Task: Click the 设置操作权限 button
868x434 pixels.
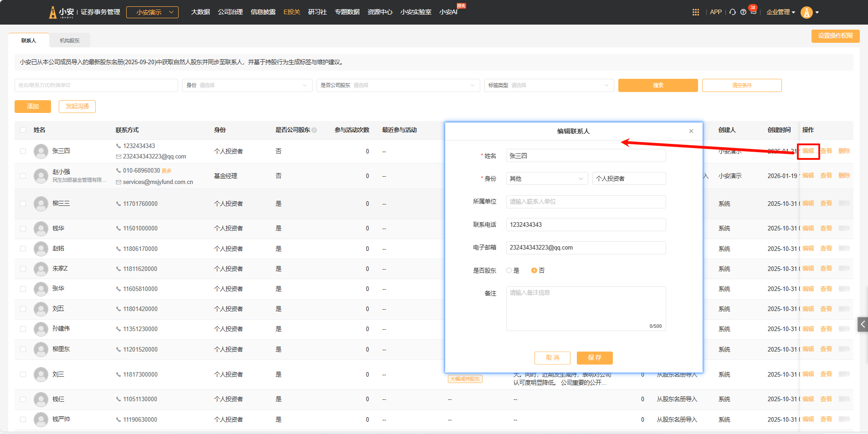Action: tap(835, 36)
